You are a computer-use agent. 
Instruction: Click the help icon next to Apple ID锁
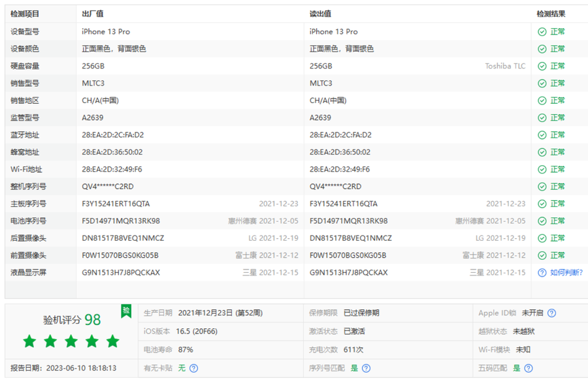[551, 313]
